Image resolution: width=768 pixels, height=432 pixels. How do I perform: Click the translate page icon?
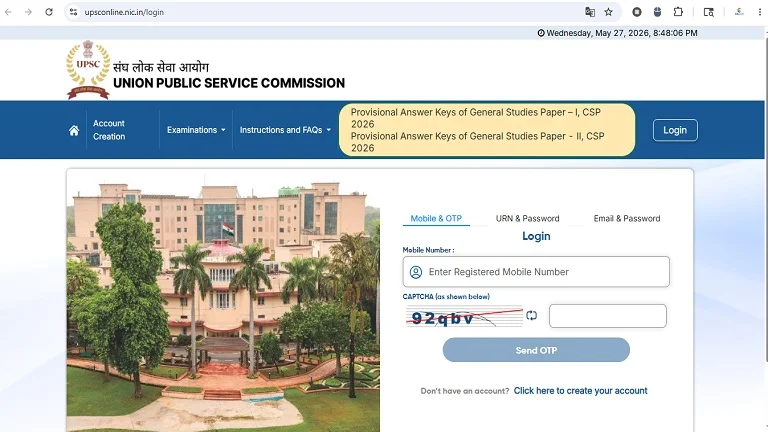tap(590, 12)
